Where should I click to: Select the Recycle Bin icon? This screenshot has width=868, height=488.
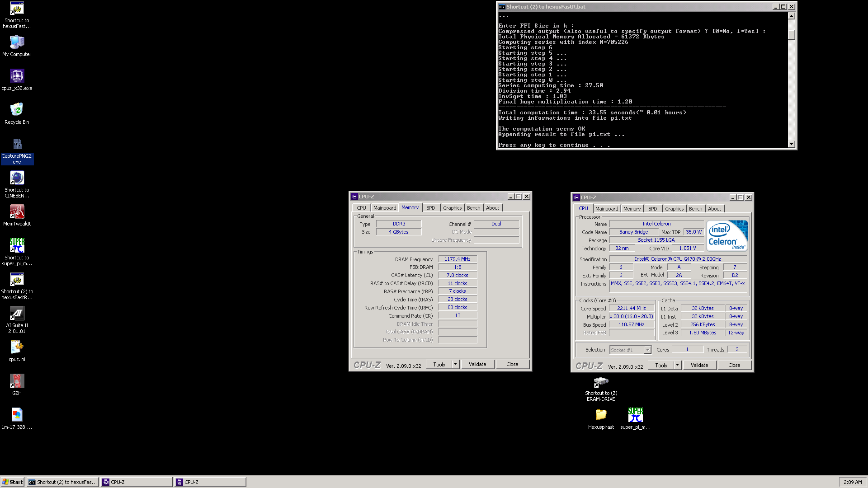tap(17, 114)
